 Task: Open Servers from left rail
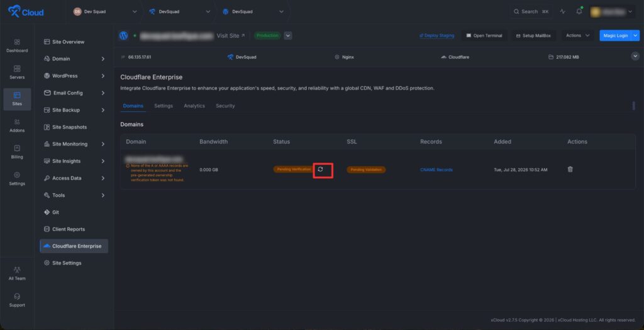(17, 72)
